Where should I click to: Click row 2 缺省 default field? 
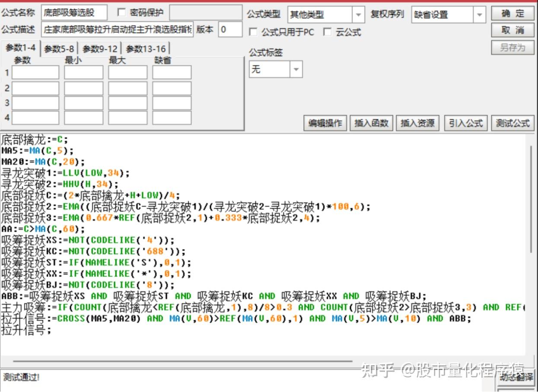[x=172, y=88]
